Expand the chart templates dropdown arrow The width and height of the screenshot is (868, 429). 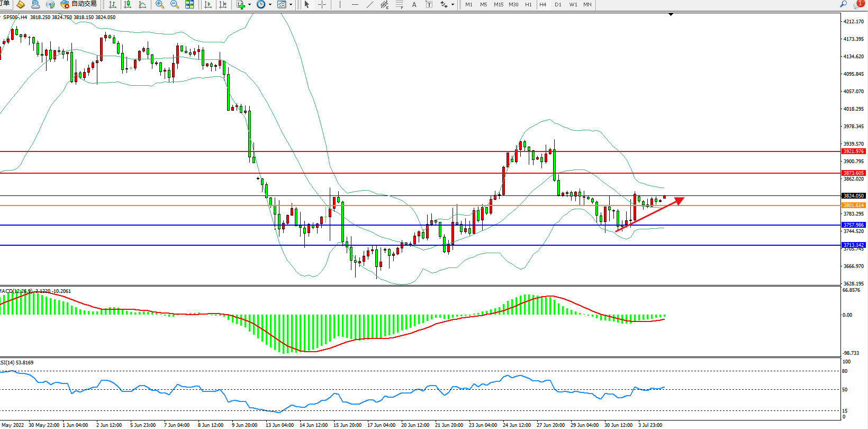(x=291, y=5)
